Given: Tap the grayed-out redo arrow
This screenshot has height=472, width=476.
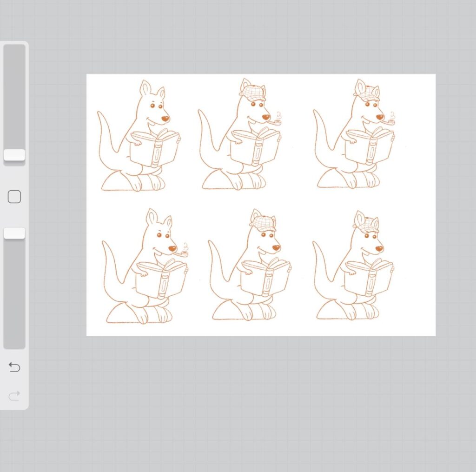Looking at the screenshot, I should click(14, 396).
